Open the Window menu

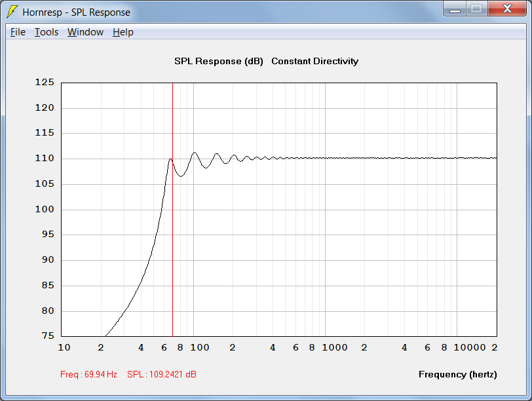pyautogui.click(x=85, y=32)
